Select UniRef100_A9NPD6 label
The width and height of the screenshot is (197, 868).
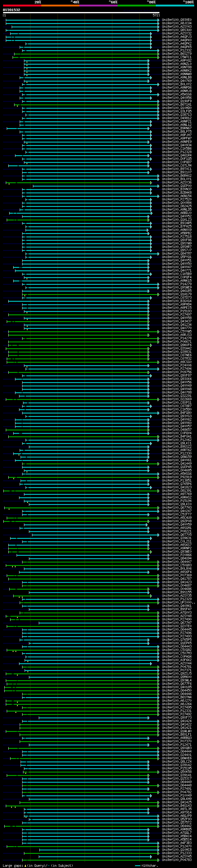pyautogui.click(x=177, y=88)
